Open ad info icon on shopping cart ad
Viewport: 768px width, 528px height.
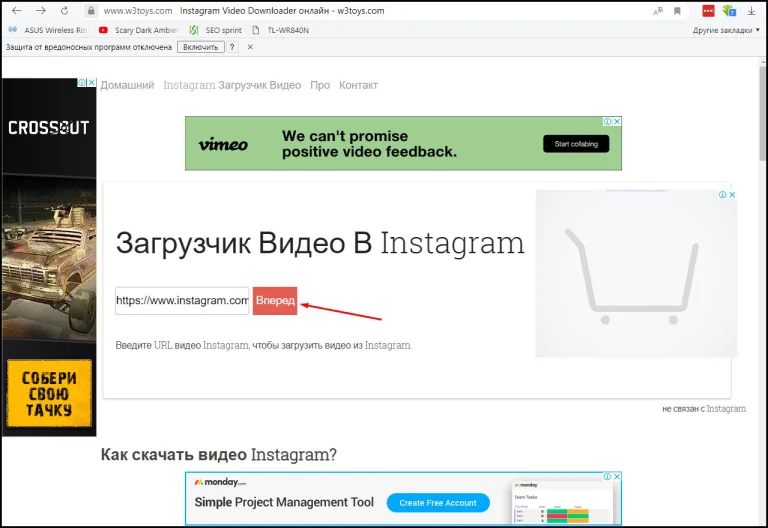coord(722,195)
